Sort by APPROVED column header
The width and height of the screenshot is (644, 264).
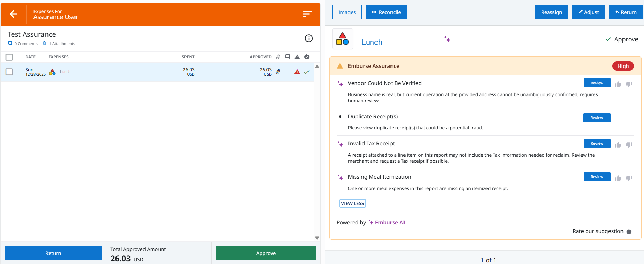click(261, 57)
